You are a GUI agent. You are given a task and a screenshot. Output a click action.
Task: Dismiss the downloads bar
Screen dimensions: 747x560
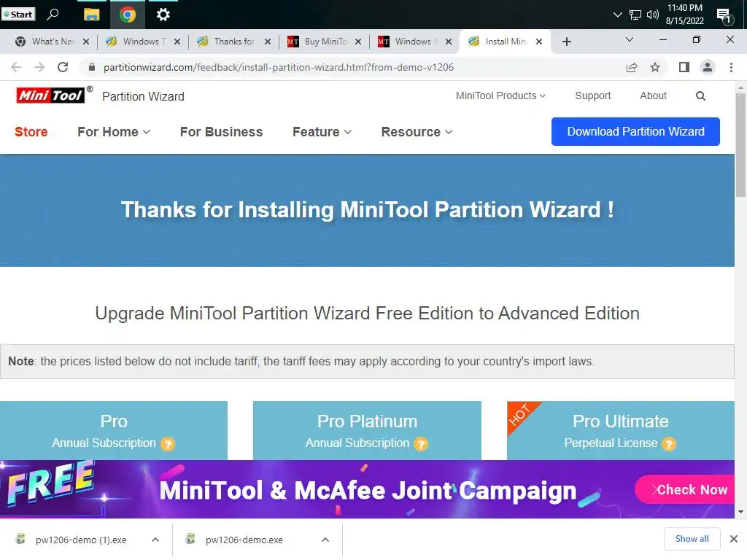click(734, 539)
